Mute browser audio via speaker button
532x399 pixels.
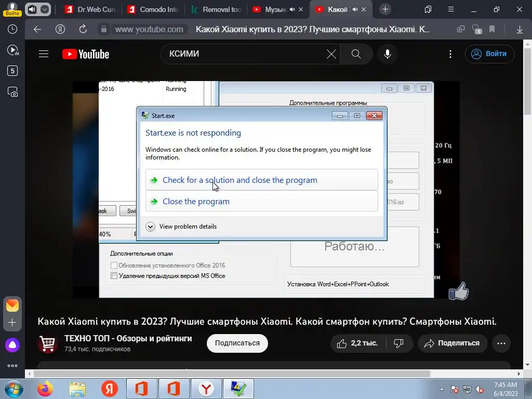(32, 9)
